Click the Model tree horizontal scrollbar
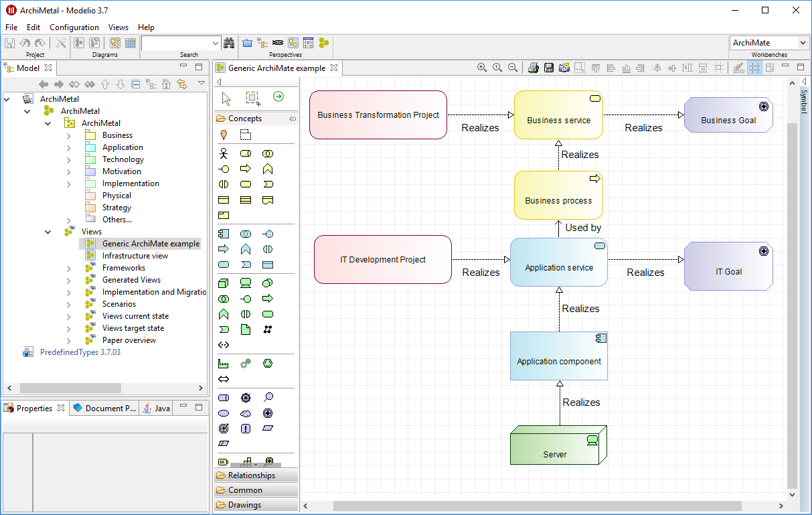The image size is (812, 515). [70, 388]
